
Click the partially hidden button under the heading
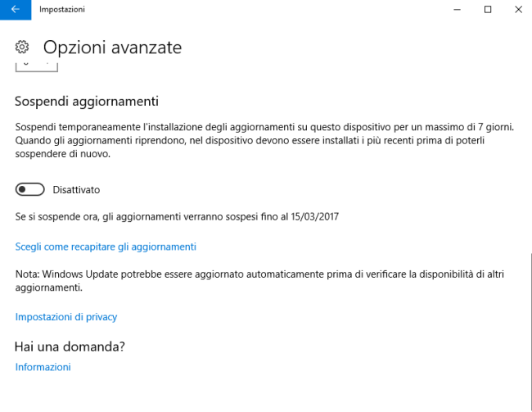coord(37,67)
